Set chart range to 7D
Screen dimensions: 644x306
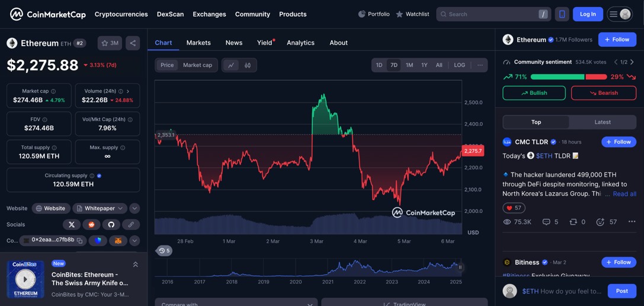[394, 65]
